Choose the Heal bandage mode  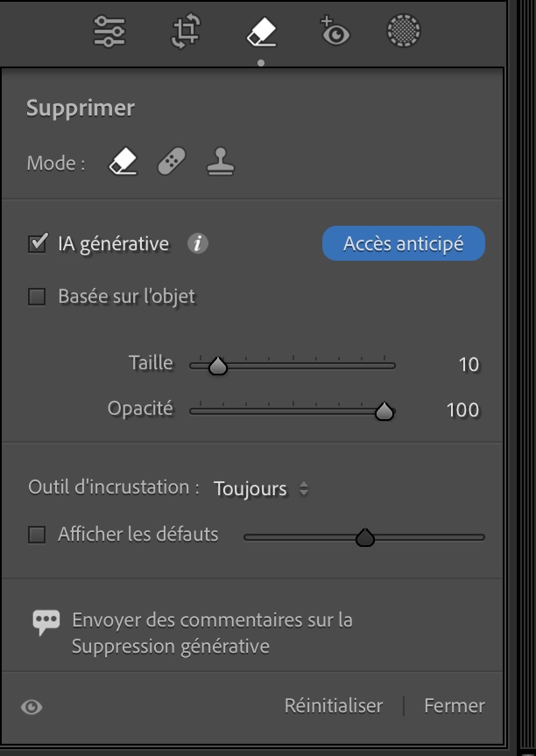pos(172,162)
